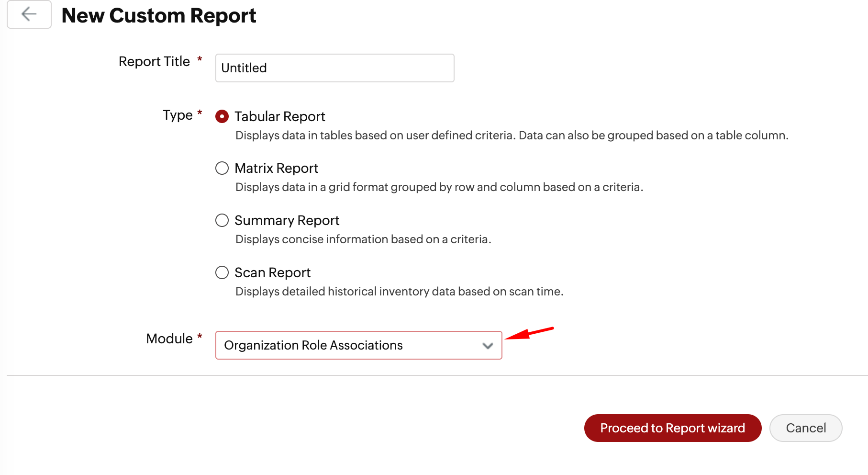The height and width of the screenshot is (475, 868).
Task: Select the Tabular Report radio button
Action: [222, 116]
